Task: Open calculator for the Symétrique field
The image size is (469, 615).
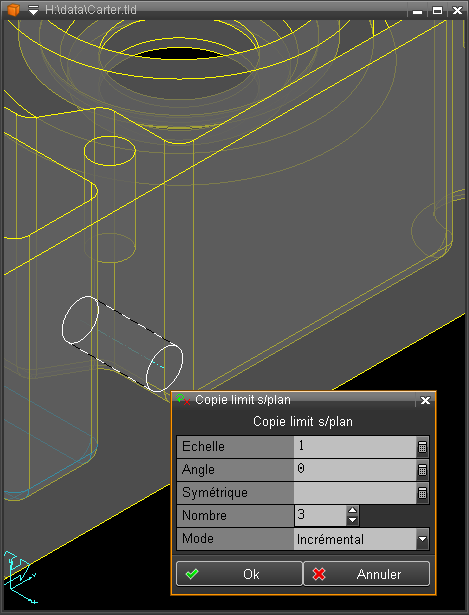Action: tap(422, 493)
